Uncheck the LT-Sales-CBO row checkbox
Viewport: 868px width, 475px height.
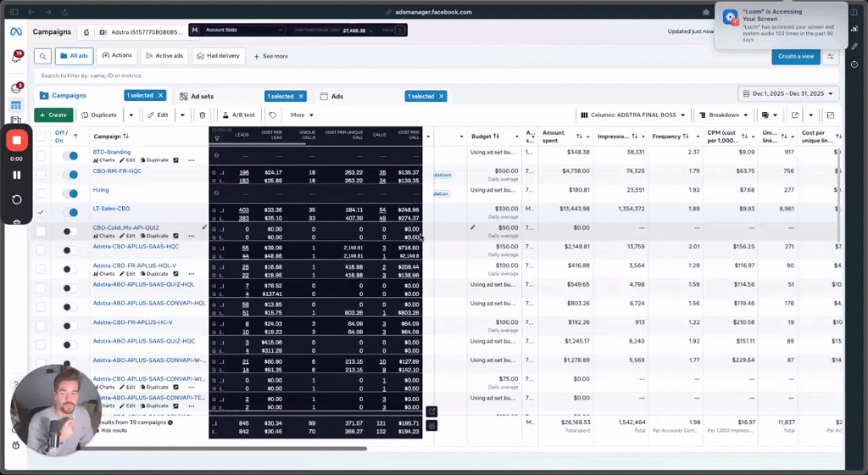coord(41,212)
